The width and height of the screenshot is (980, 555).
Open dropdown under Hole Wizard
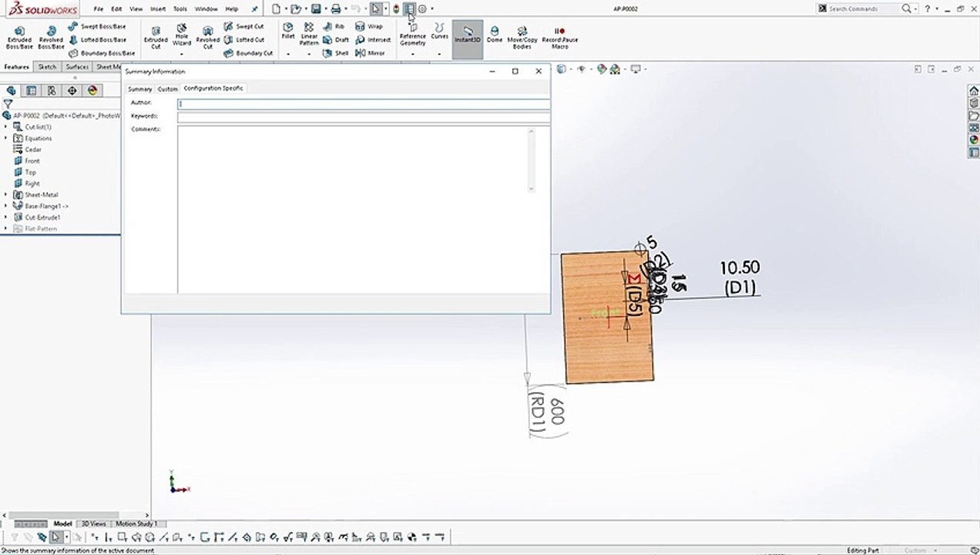pos(182,54)
